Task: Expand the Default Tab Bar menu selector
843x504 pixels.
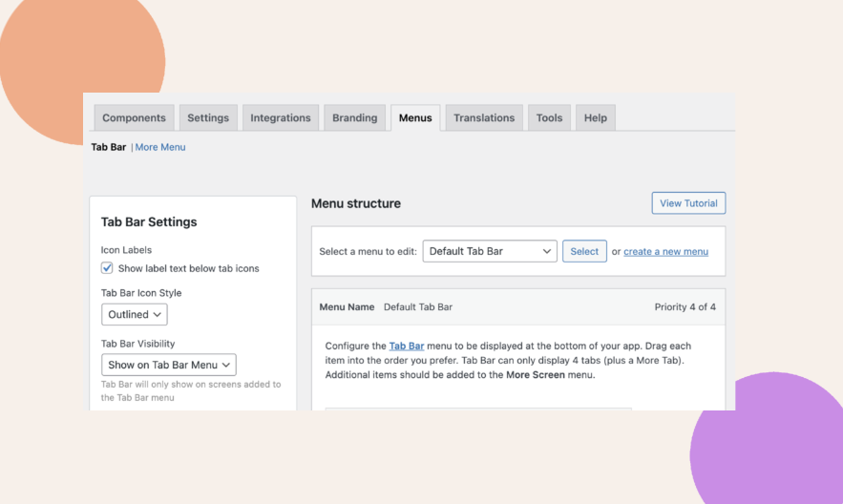Action: click(x=490, y=251)
